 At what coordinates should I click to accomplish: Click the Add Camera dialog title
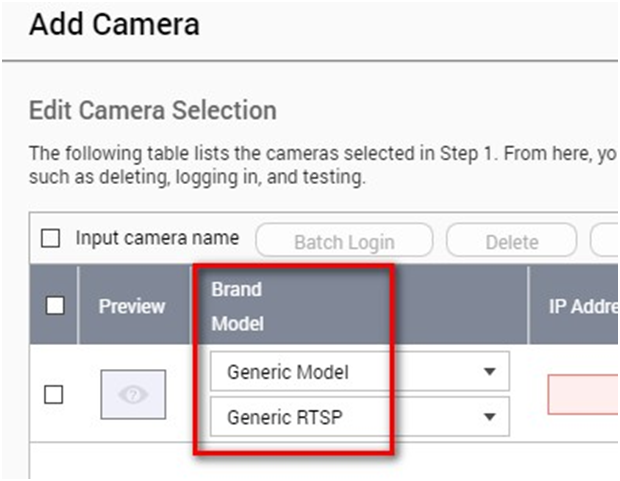pyautogui.click(x=114, y=24)
